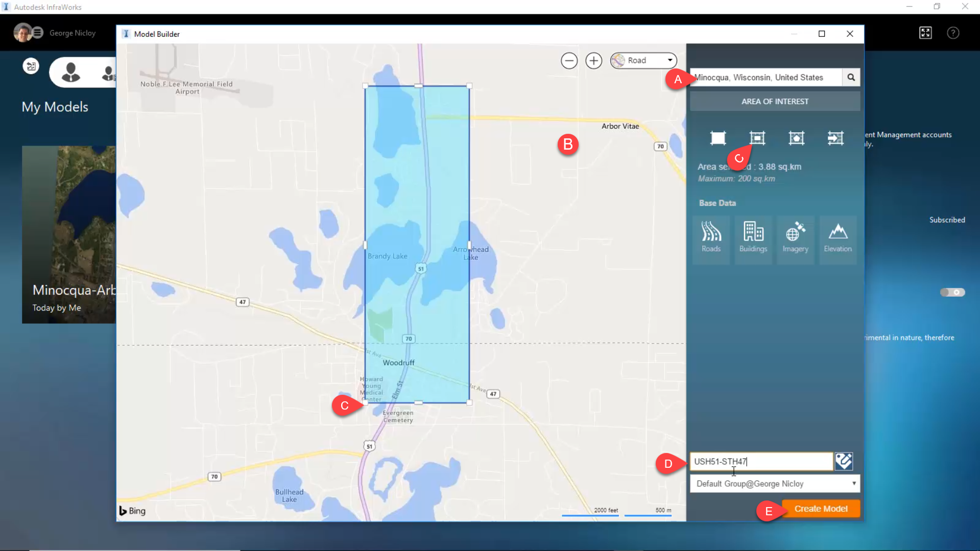Flip the switch below Subscribed text
The image size is (980, 551).
[952, 292]
